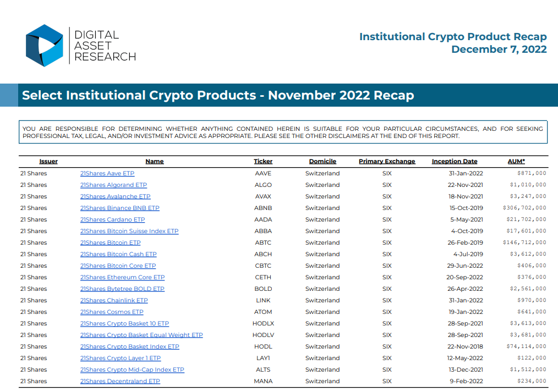Viewport: 558px width, 392px height.
Task: Open the 21Shares Decentraland ETP link
Action: tap(120, 382)
